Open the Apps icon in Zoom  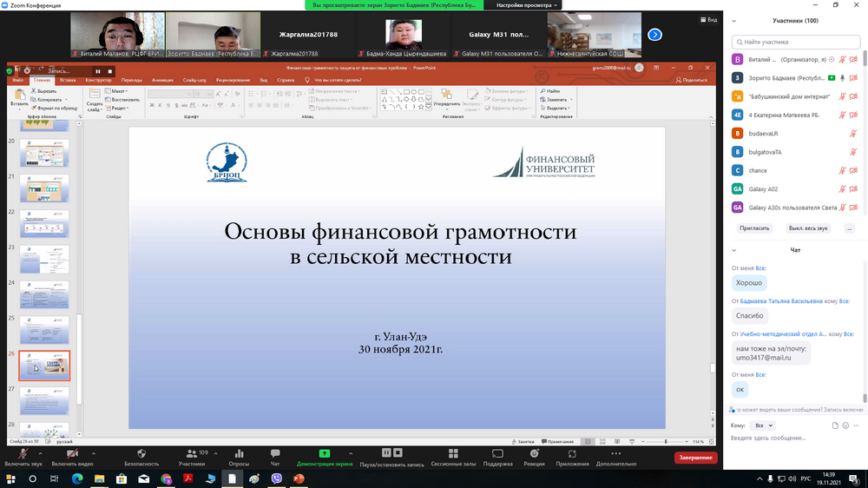(x=572, y=453)
